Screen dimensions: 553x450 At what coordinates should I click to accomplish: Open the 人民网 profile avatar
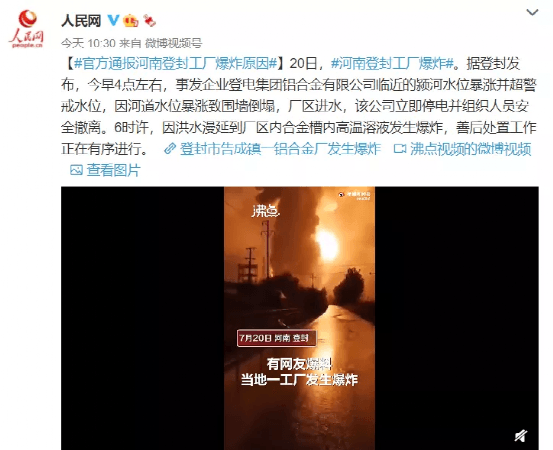tap(26, 29)
